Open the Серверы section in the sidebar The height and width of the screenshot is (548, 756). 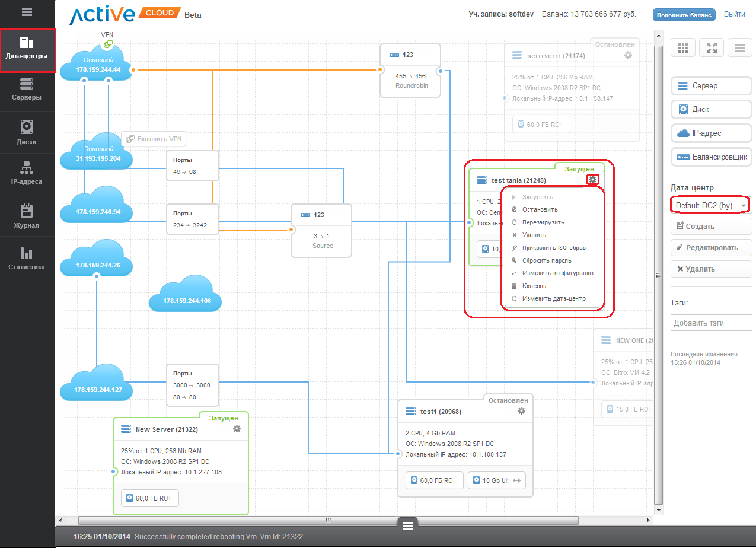27,90
